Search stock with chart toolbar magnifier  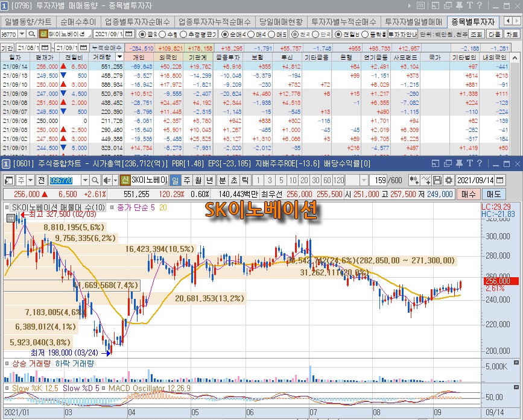pyautogui.click(x=95, y=181)
